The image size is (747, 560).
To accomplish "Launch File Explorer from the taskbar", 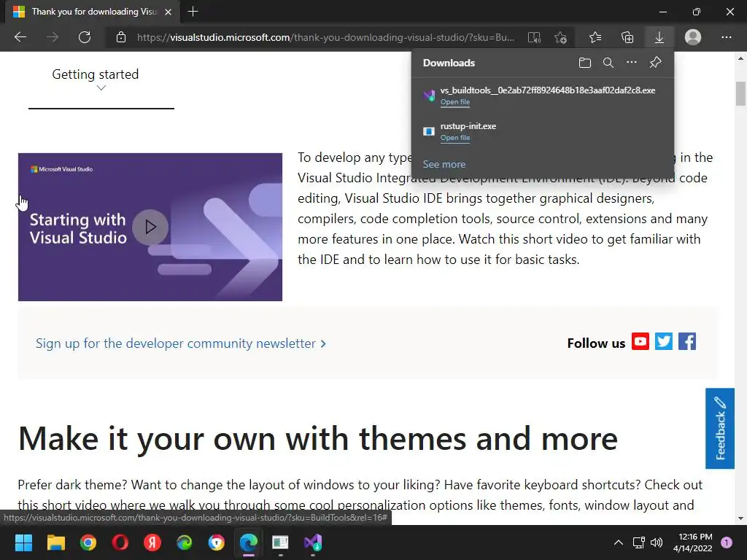I will click(55, 542).
